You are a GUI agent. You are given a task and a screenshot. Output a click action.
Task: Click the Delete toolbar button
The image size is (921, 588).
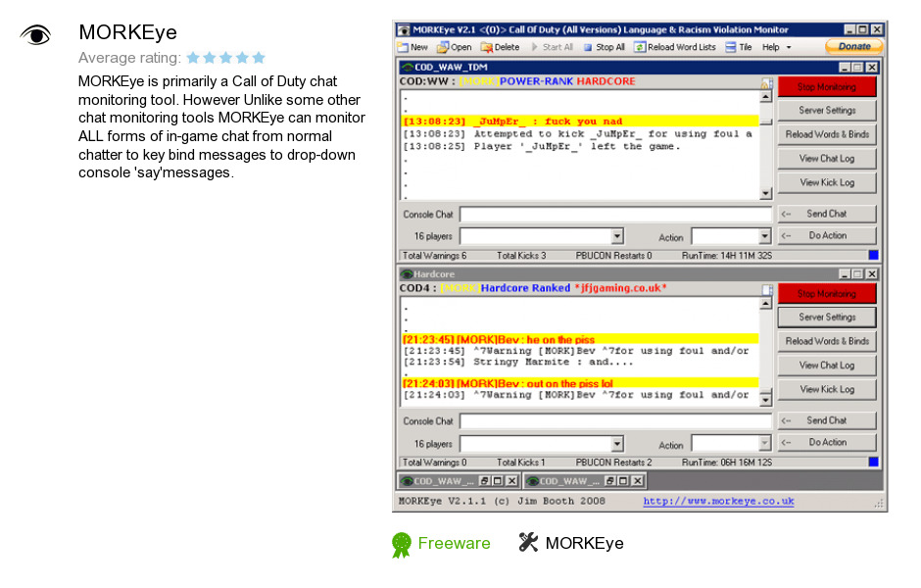point(500,47)
